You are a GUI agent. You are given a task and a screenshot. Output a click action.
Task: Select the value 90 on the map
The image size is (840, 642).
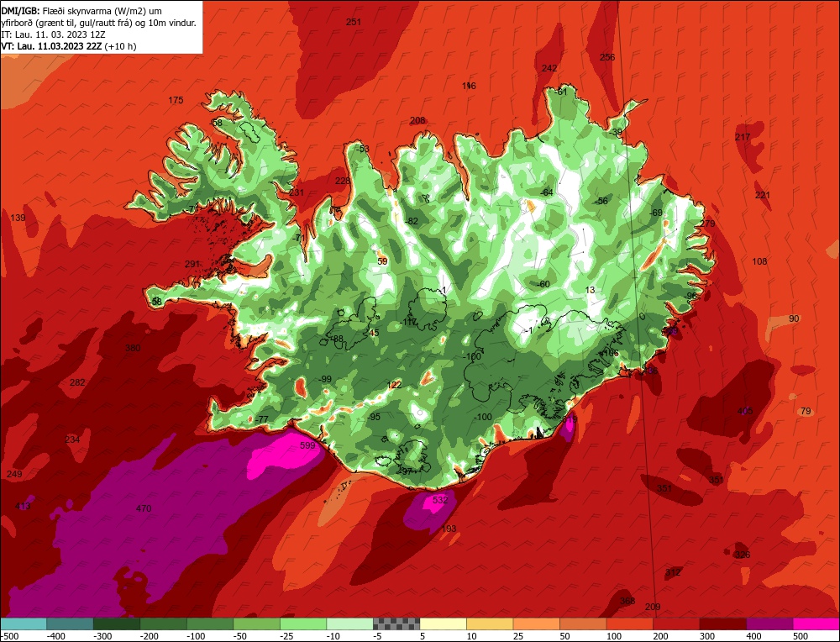click(x=794, y=318)
